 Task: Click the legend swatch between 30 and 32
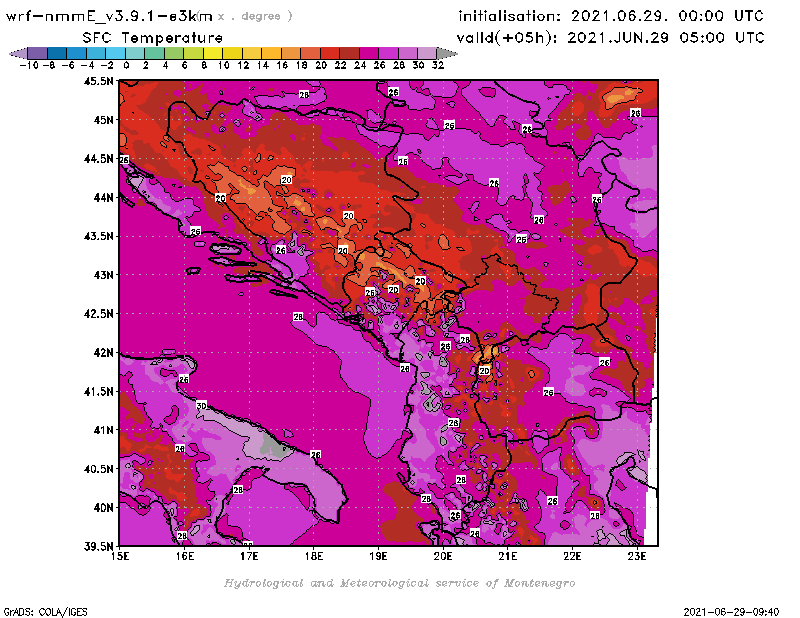(x=427, y=53)
